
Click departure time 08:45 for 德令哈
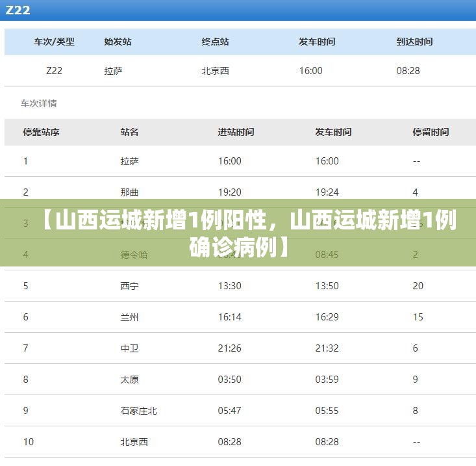[327, 255]
